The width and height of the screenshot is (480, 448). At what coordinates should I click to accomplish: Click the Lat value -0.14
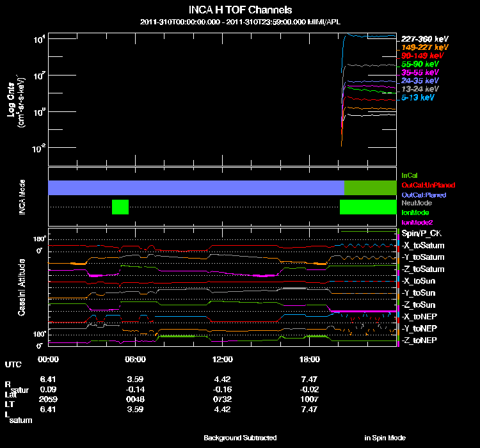pyautogui.click(x=135, y=389)
